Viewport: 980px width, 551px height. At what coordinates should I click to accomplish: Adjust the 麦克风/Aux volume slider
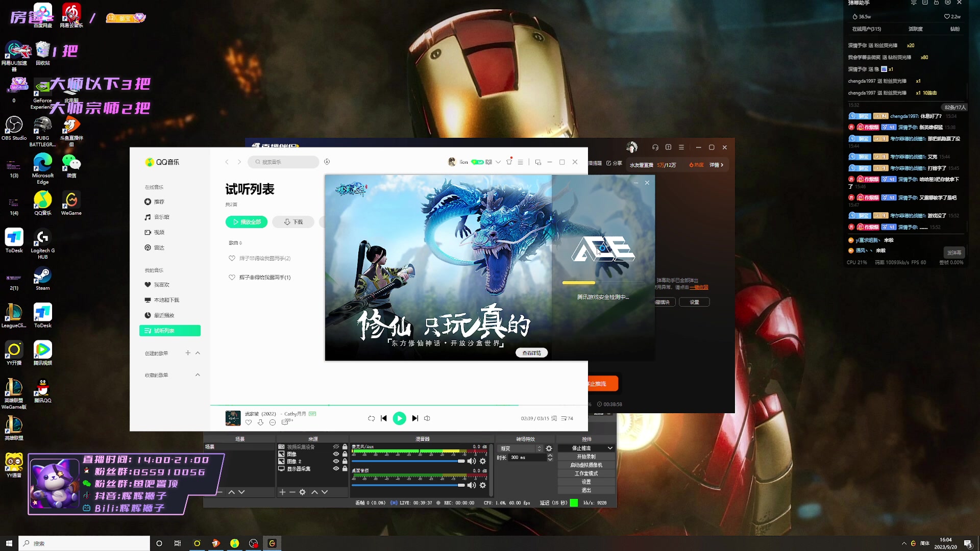pyautogui.click(x=408, y=461)
